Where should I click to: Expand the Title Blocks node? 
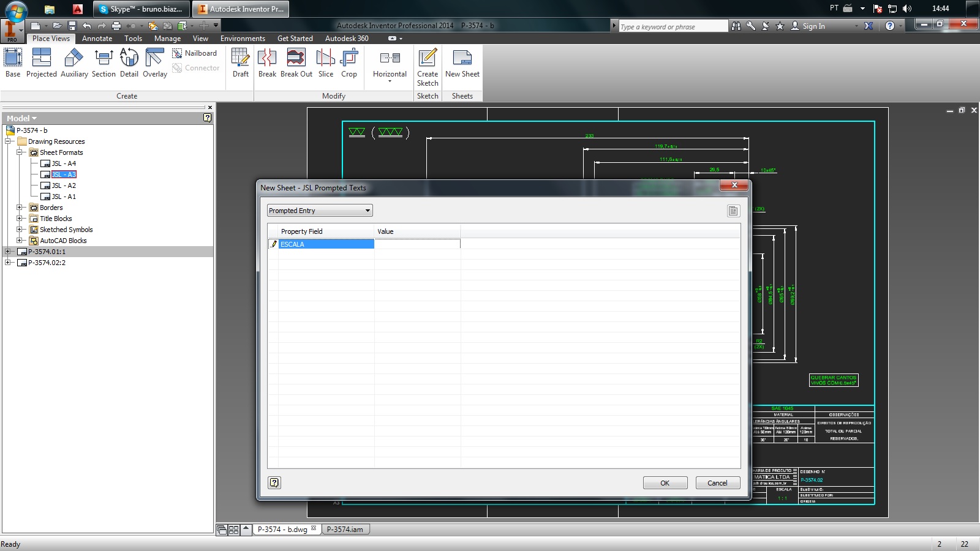[x=20, y=219]
